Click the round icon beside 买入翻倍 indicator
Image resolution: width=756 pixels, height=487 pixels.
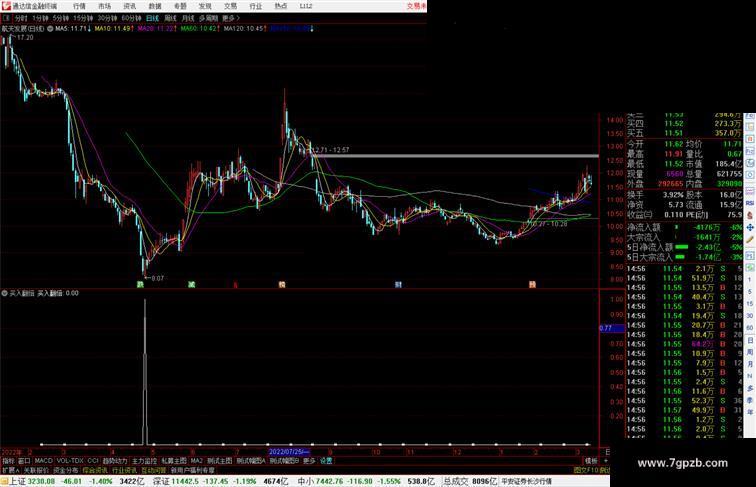coord(4,293)
